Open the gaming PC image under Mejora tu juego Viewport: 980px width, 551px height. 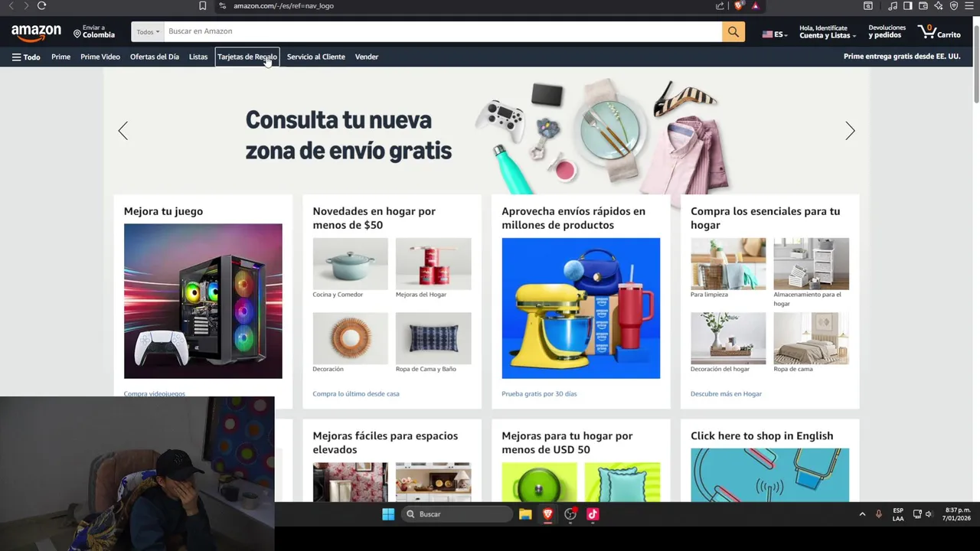203,301
